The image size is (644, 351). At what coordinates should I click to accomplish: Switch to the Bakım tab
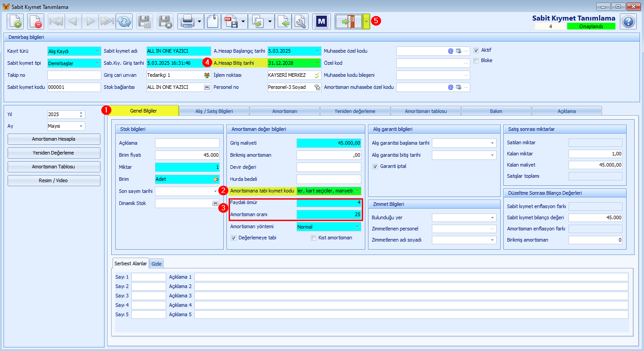point(497,111)
